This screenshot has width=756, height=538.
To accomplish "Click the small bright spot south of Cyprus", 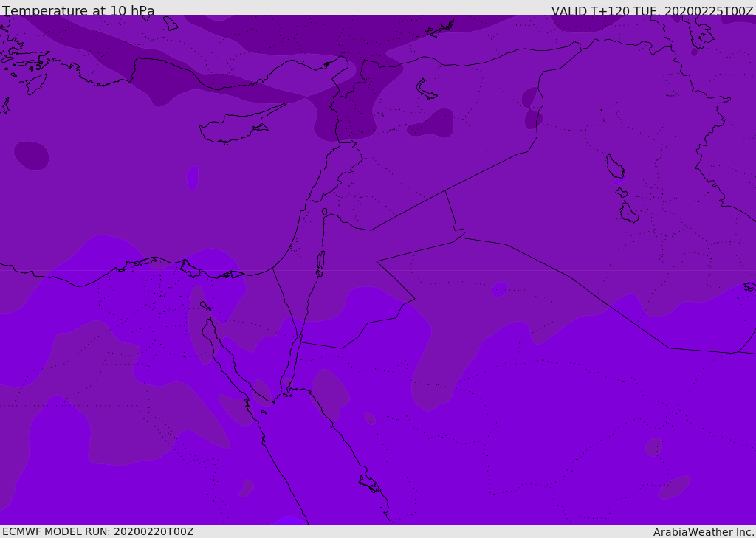I will coord(192,177).
